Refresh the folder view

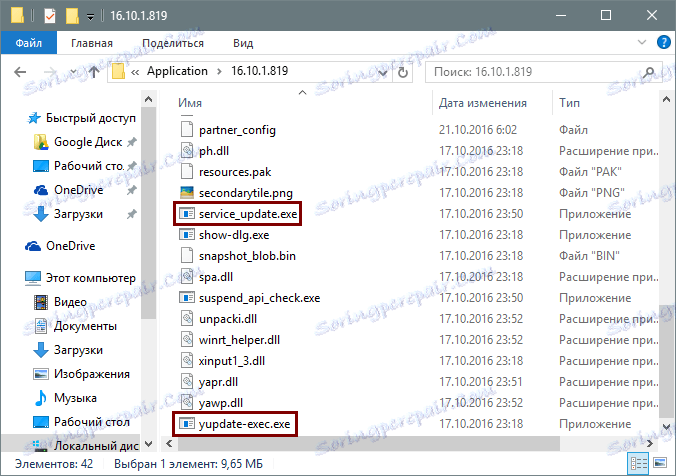403,72
